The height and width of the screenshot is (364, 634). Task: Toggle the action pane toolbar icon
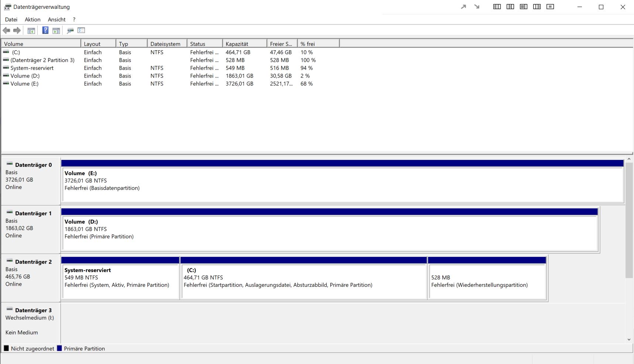(x=56, y=31)
